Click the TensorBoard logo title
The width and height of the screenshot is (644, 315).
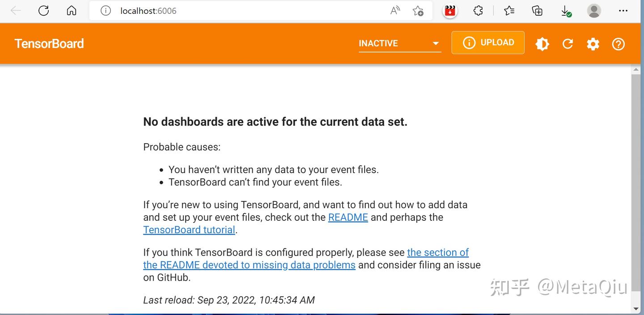[x=49, y=43]
